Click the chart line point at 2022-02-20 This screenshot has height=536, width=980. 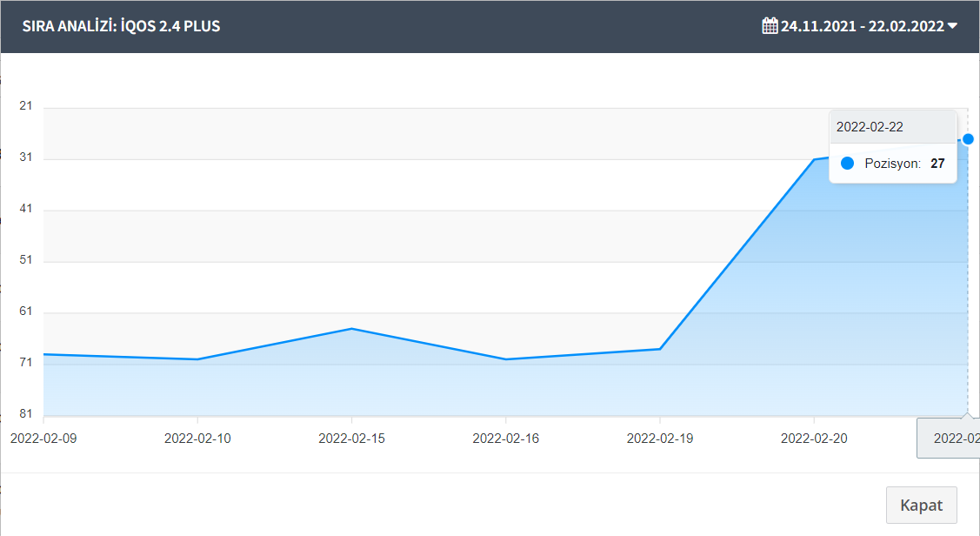point(814,159)
